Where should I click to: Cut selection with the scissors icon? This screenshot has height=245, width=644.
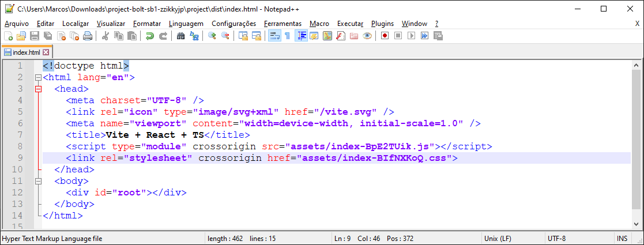pos(105,36)
